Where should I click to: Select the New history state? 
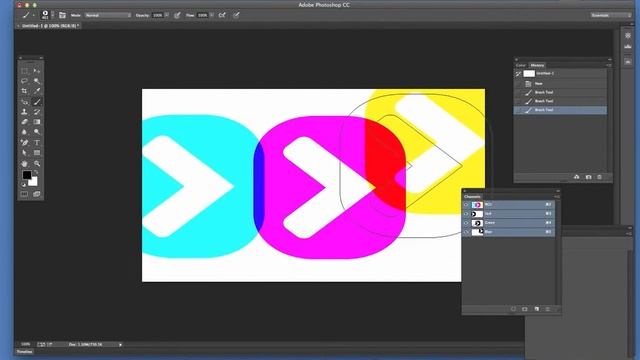click(560, 83)
